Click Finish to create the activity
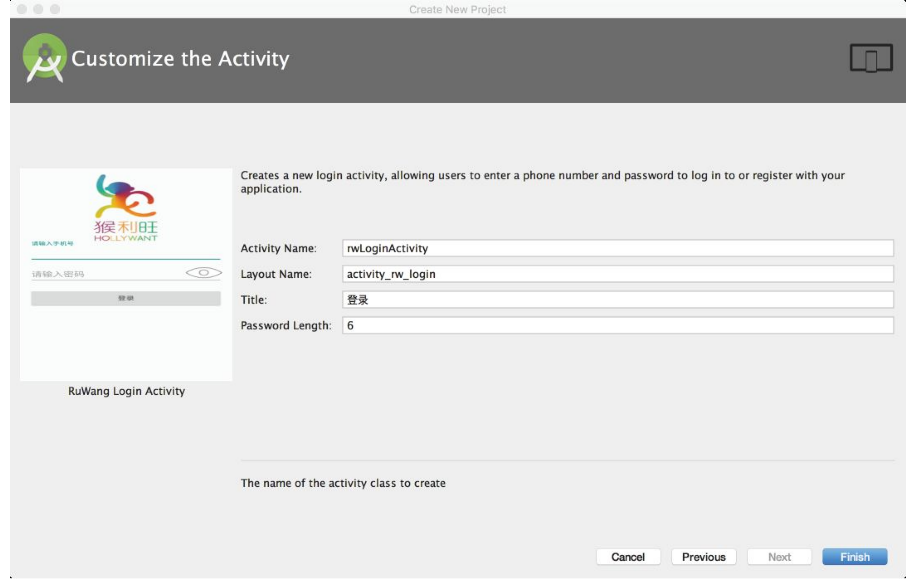911x583 pixels. click(854, 557)
